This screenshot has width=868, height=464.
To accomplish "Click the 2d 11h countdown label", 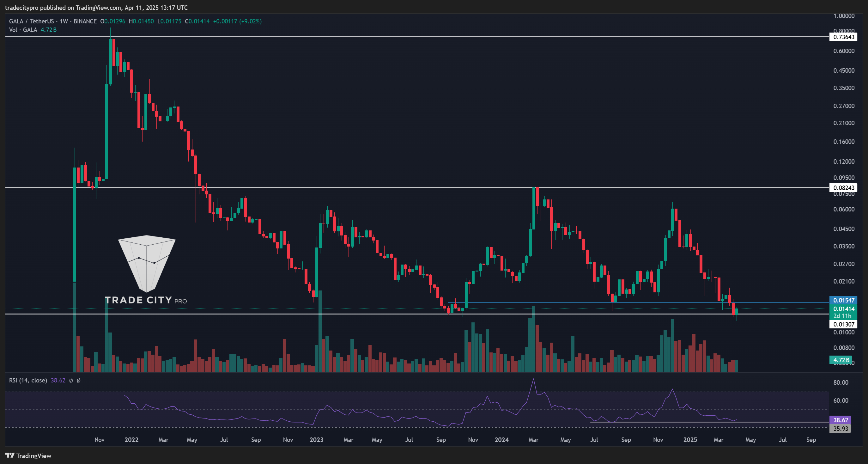I will click(842, 316).
